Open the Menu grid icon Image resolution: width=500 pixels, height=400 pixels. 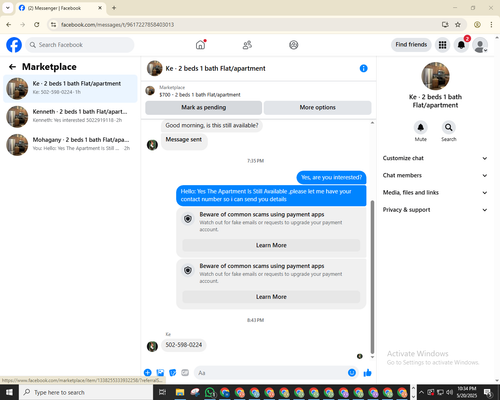(x=442, y=45)
